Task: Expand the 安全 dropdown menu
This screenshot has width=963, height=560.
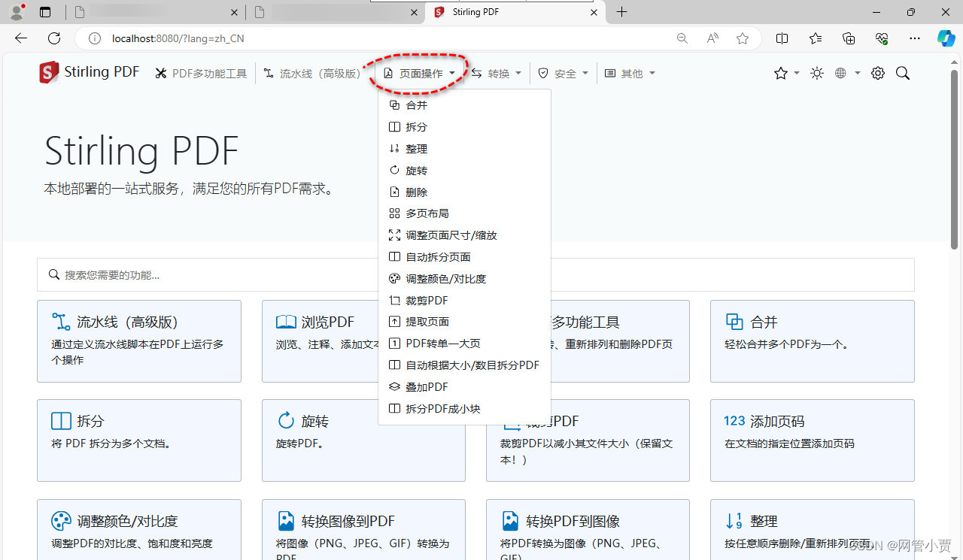Action: [x=563, y=73]
